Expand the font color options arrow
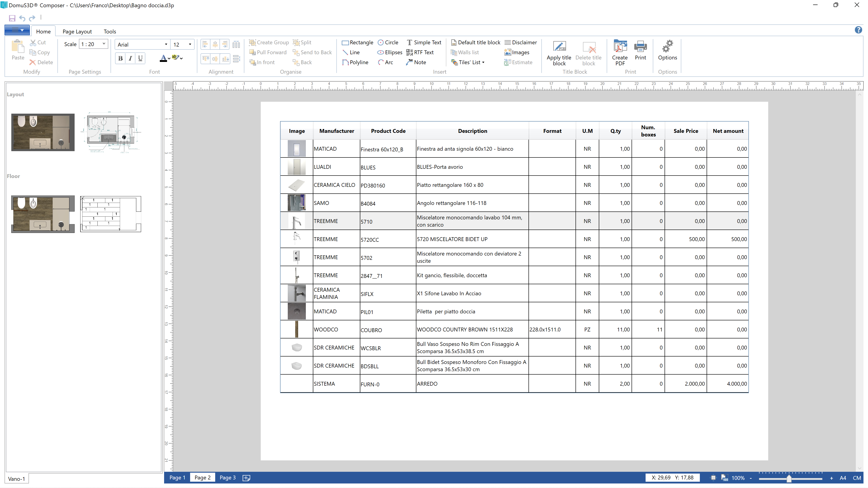Screen dimensions: 868x488 click(169, 59)
